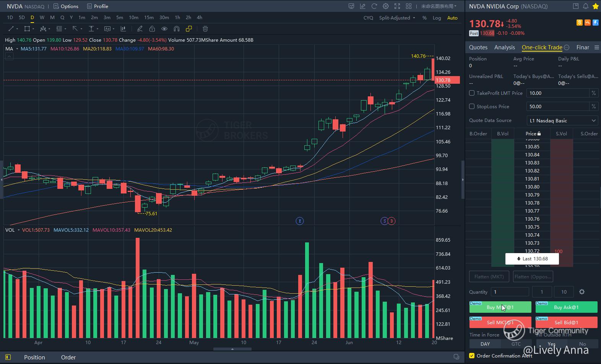601x364 pixels.
Task: Select the rectangle shape drawing tool
Action: coord(27,29)
